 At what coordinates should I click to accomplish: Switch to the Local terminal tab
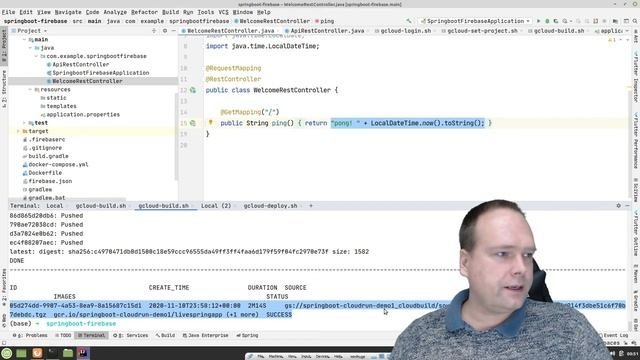click(x=54, y=206)
